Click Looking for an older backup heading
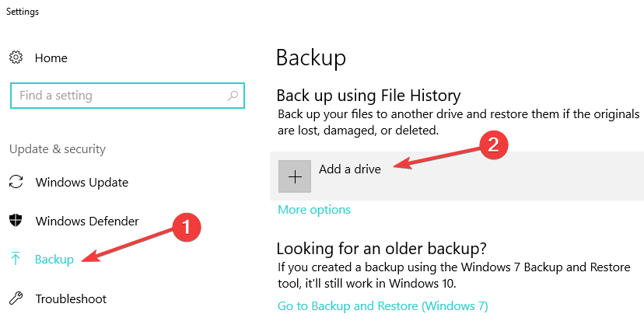644x321 pixels. pos(382,249)
